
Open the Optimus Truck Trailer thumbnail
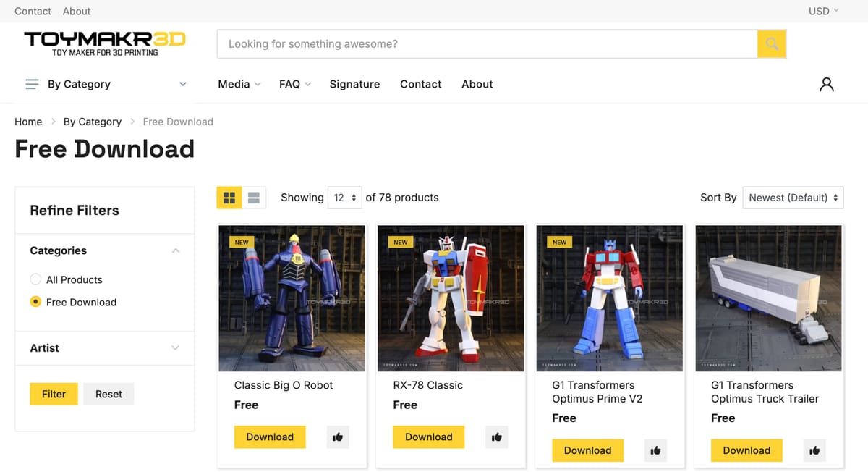click(x=769, y=298)
